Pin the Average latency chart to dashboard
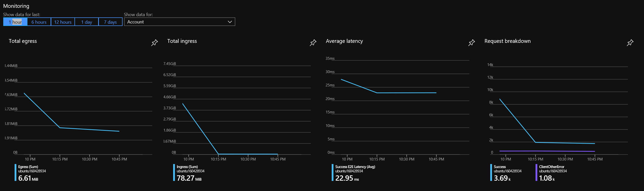 (471, 43)
